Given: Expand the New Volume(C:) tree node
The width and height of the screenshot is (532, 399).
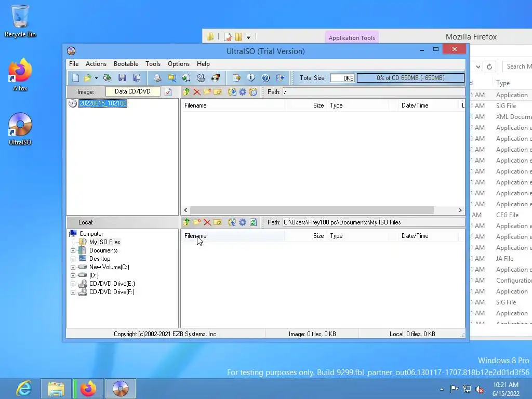Looking at the screenshot, I should pos(73,268).
